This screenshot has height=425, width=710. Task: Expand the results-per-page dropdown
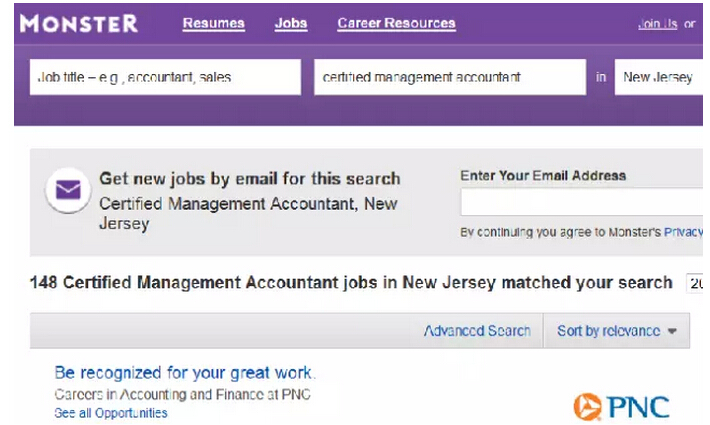click(696, 283)
